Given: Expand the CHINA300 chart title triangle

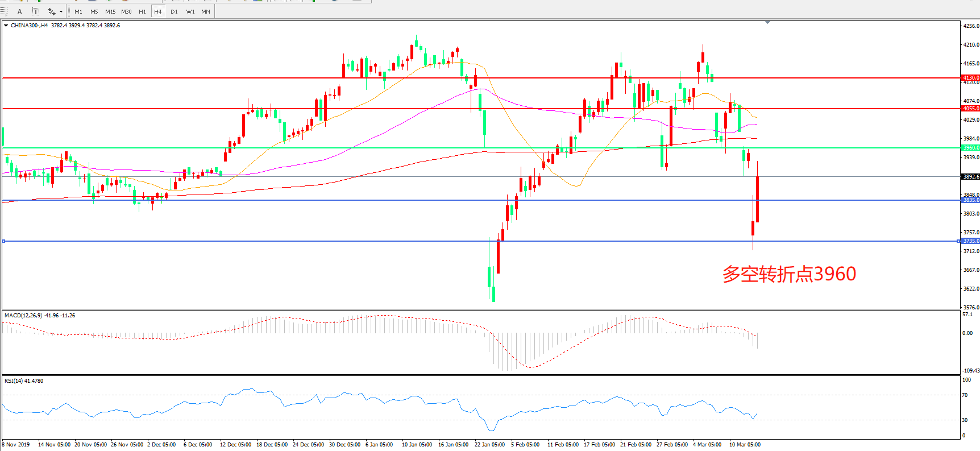Looking at the screenshot, I should [6, 26].
